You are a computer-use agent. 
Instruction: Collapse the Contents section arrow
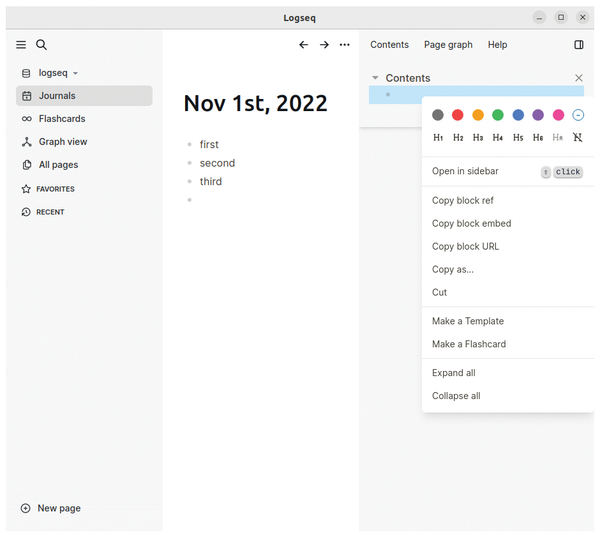click(x=375, y=78)
